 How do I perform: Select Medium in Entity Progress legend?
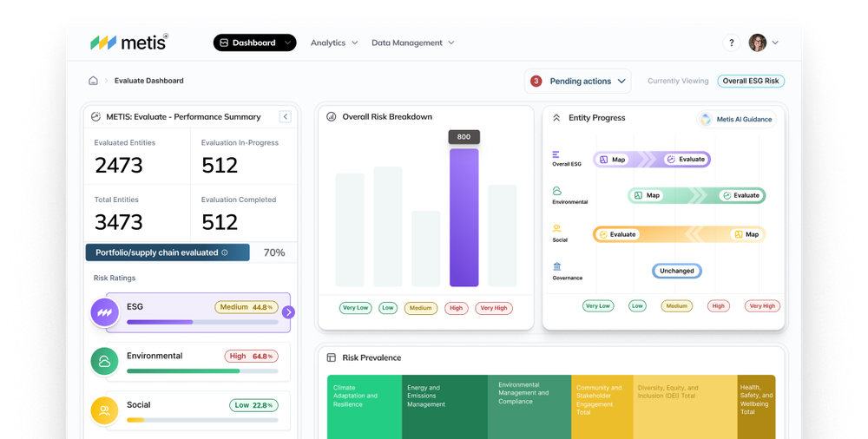click(677, 305)
